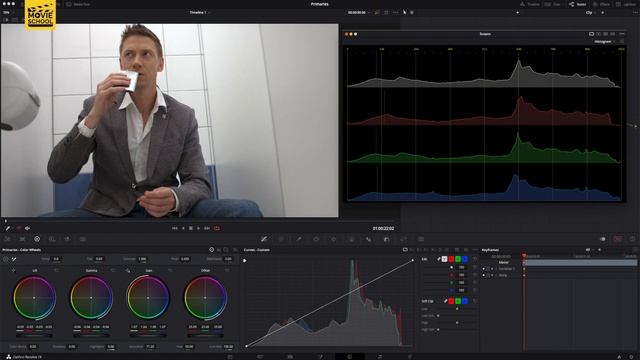The width and height of the screenshot is (640, 360).
Task: Switch scopes to single view layout
Action: (x=591, y=34)
